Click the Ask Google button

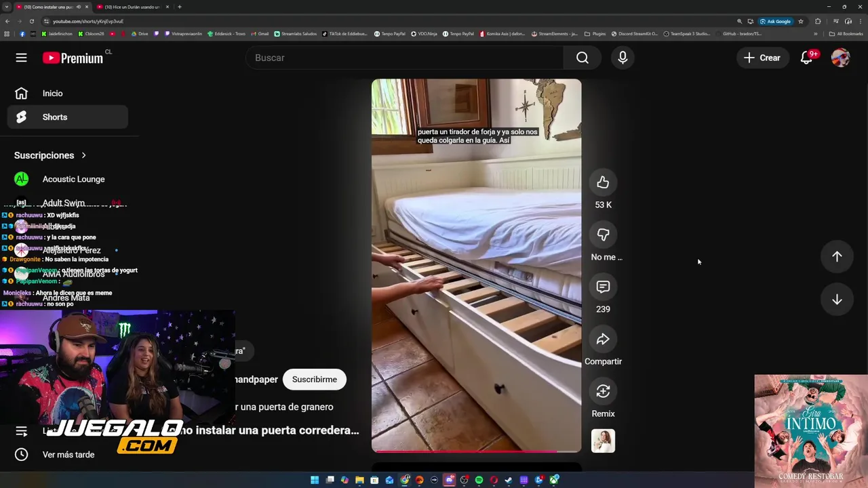(776, 21)
